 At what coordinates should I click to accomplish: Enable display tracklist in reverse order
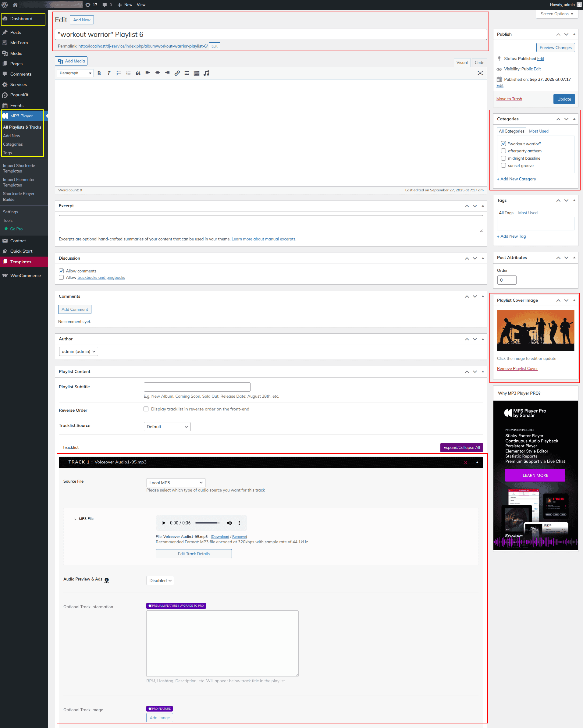click(146, 409)
